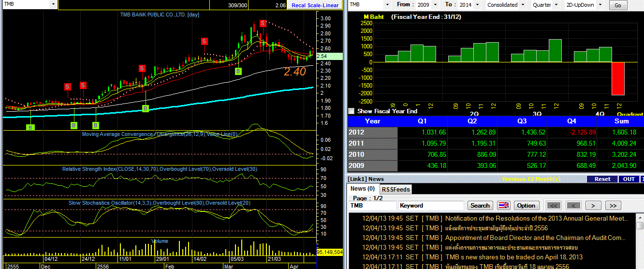Go to first news page (<<)

pyautogui.click(x=554, y=206)
